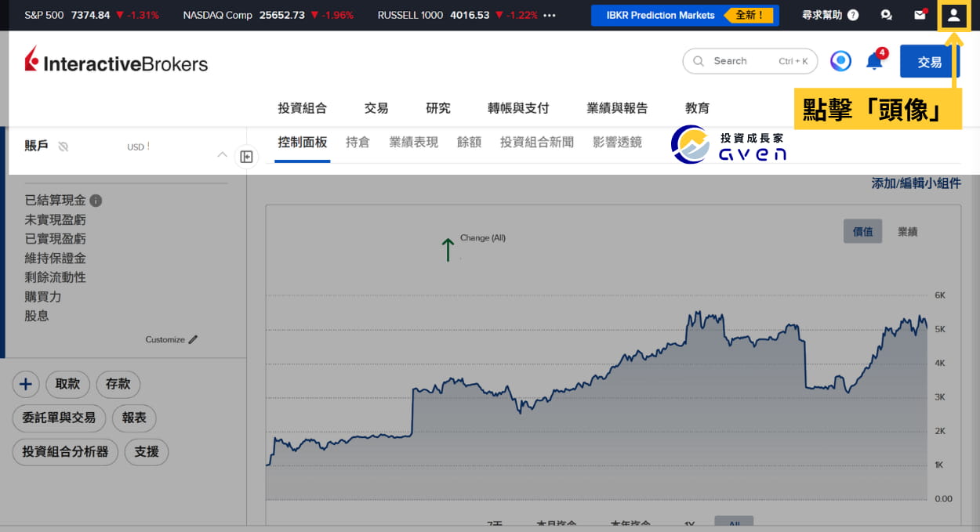Launch the blue circular AI assistant icon
This screenshot has width=980, height=532.
click(x=840, y=61)
